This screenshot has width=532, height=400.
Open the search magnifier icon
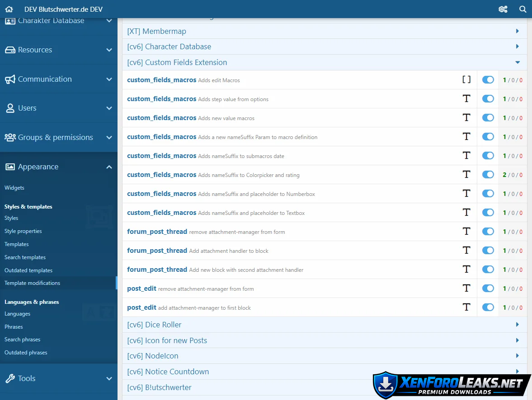pyautogui.click(x=523, y=9)
